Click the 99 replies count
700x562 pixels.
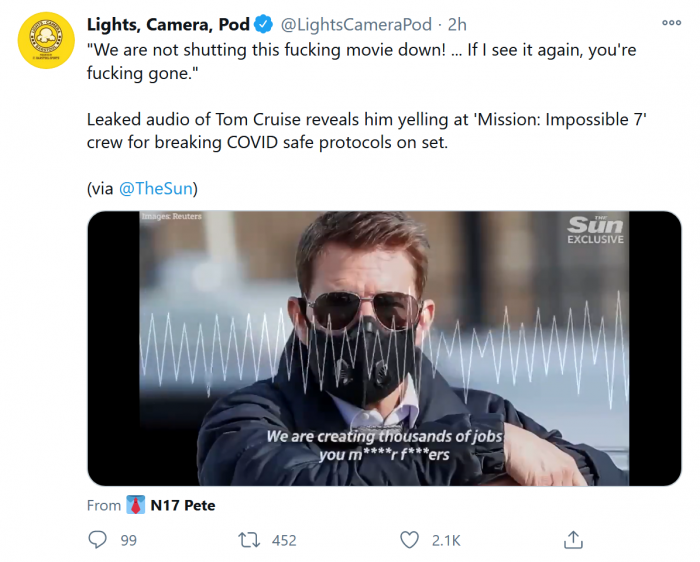(x=128, y=540)
